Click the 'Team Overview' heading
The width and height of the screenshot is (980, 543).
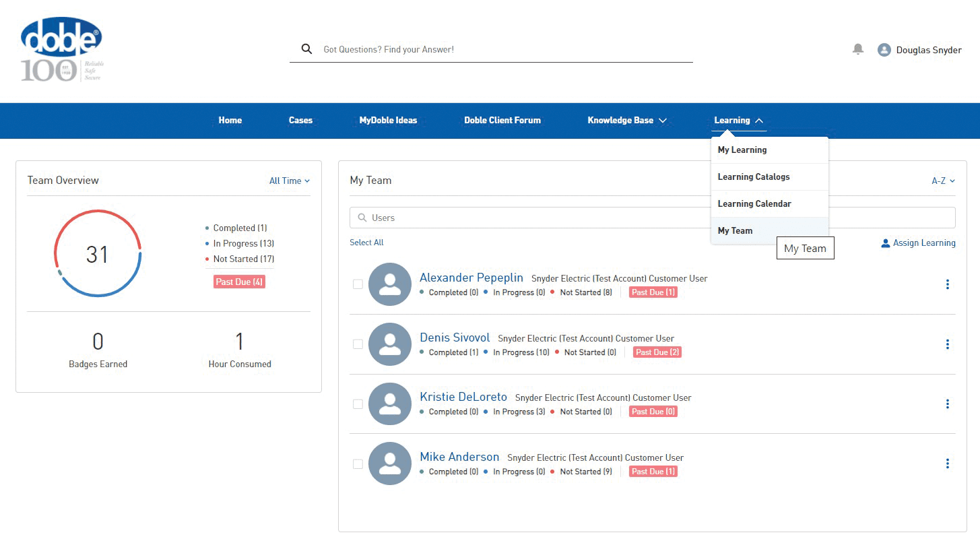tap(63, 181)
